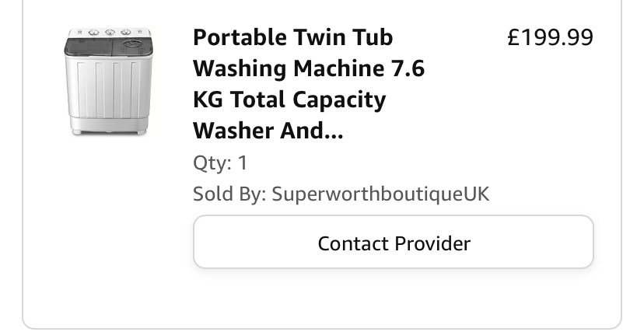Open the washing machine product thumbnail

108,82
